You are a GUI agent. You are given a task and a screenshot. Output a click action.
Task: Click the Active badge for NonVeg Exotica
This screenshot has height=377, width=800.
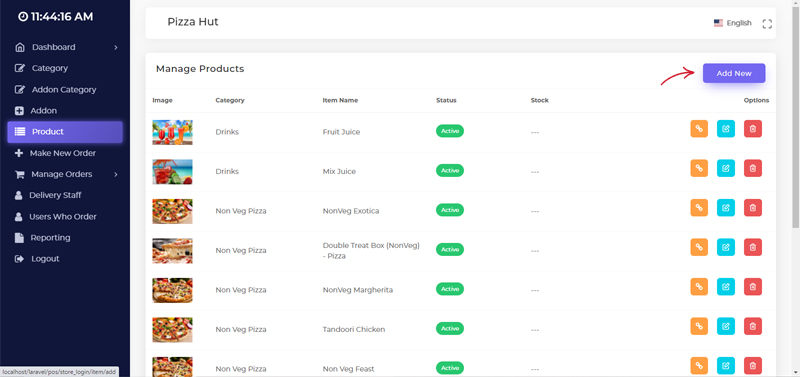tap(449, 210)
